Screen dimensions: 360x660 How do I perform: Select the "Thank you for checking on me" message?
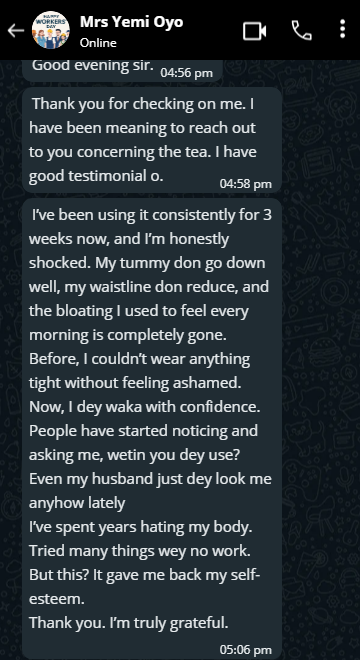(x=152, y=140)
